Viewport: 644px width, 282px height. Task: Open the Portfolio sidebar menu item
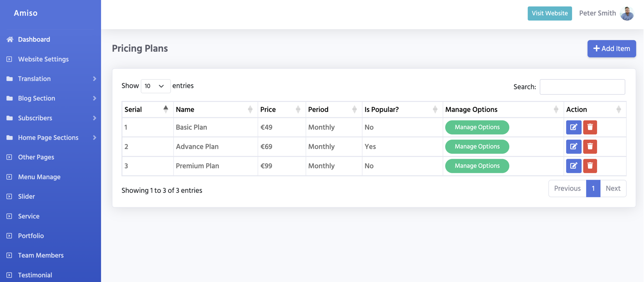tap(31, 236)
